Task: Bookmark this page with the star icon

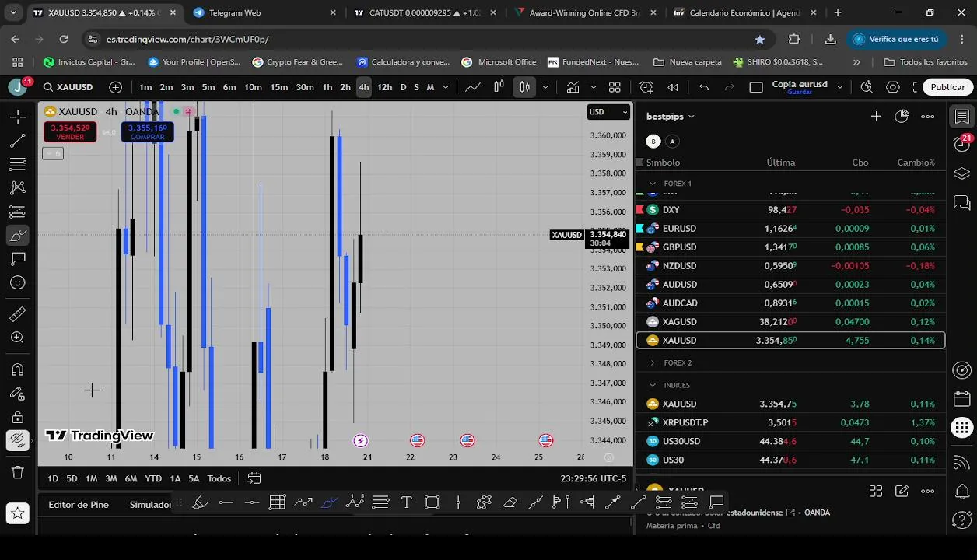Action: 760,39
